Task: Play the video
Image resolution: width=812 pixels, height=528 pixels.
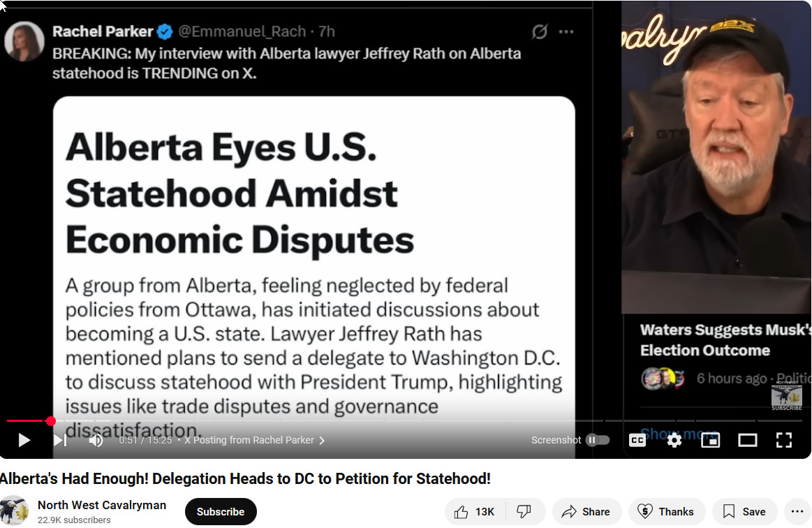Action: click(24, 440)
